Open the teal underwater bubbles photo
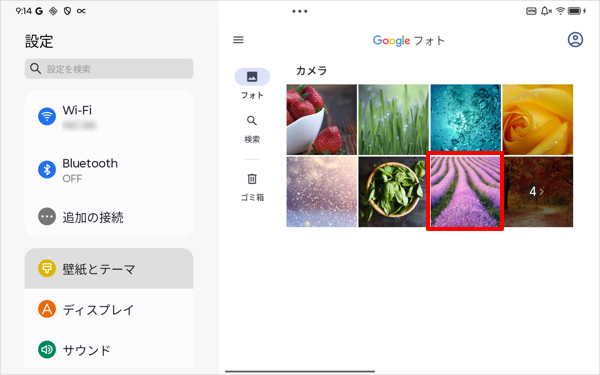 [465, 119]
